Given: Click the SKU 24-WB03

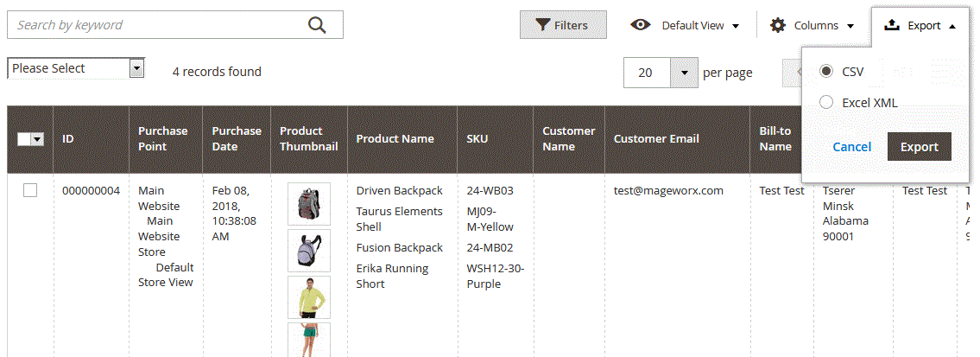Looking at the screenshot, I should 490,191.
